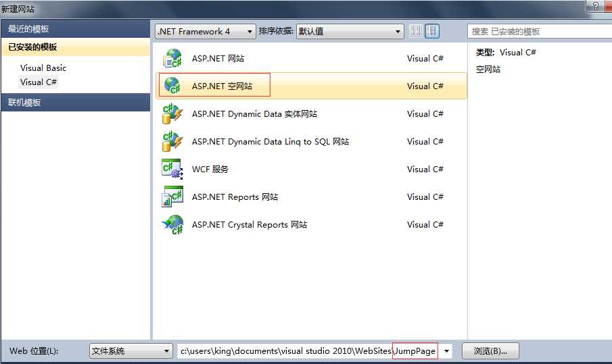Select ASP.NET Dynamic Data 实体网站 name

254,114
